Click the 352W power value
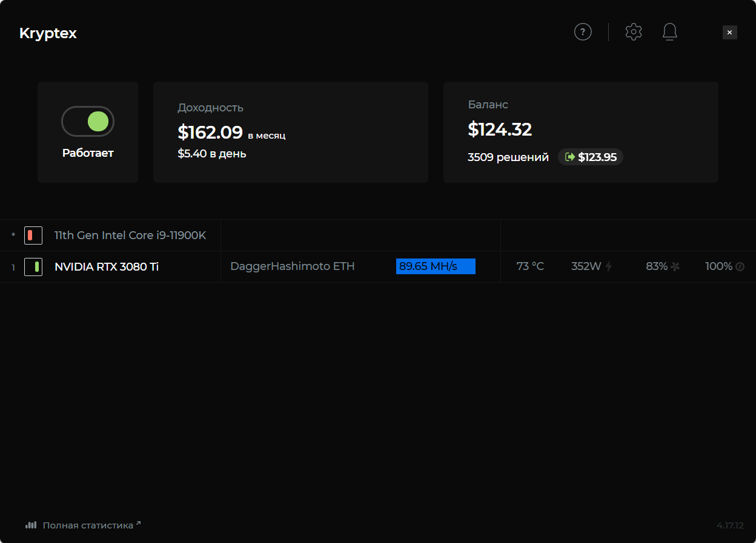756x543 pixels. pos(586,266)
